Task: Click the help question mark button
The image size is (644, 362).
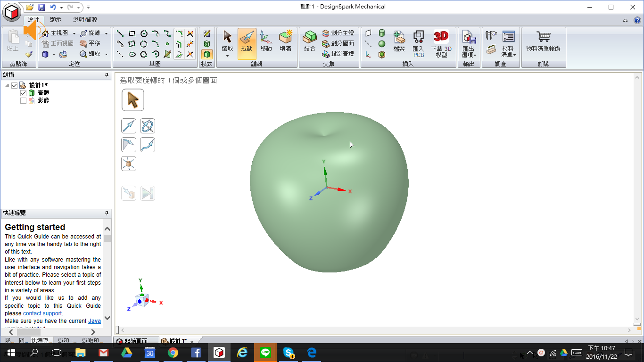Action: 637,20
